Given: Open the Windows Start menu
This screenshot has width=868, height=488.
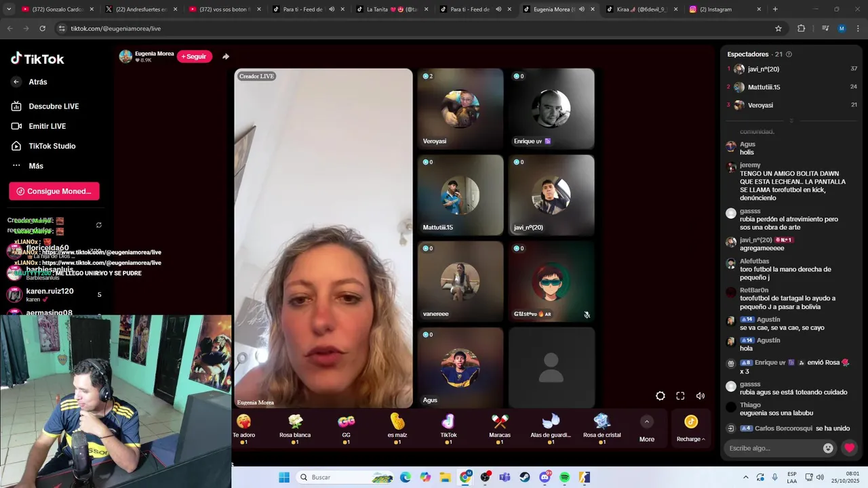Looking at the screenshot, I should (x=284, y=477).
